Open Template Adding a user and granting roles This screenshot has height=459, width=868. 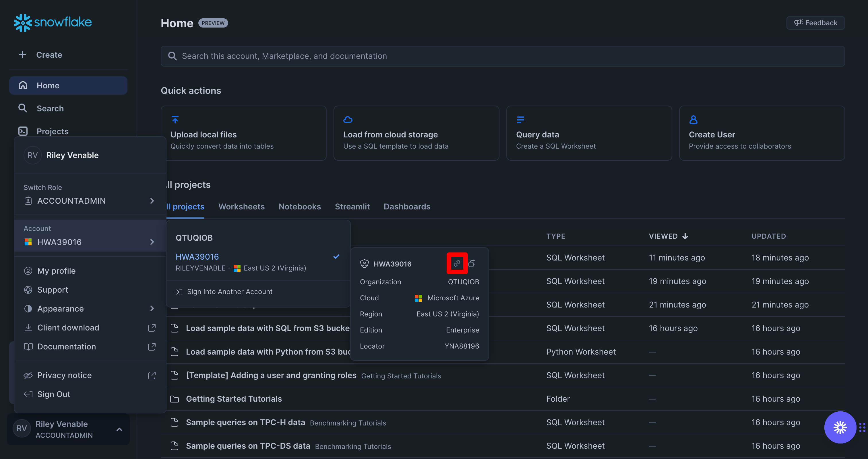click(271, 375)
